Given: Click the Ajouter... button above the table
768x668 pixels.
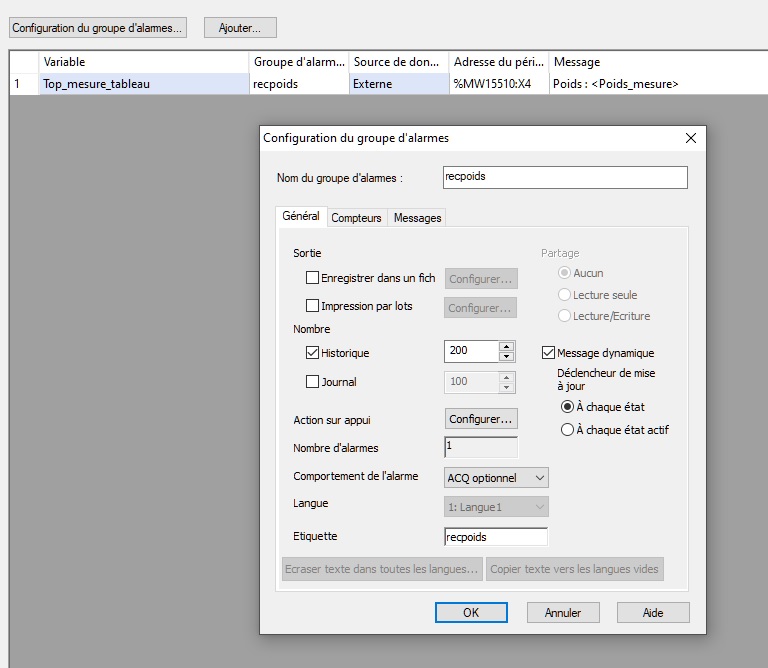Looking at the screenshot, I should [240, 28].
